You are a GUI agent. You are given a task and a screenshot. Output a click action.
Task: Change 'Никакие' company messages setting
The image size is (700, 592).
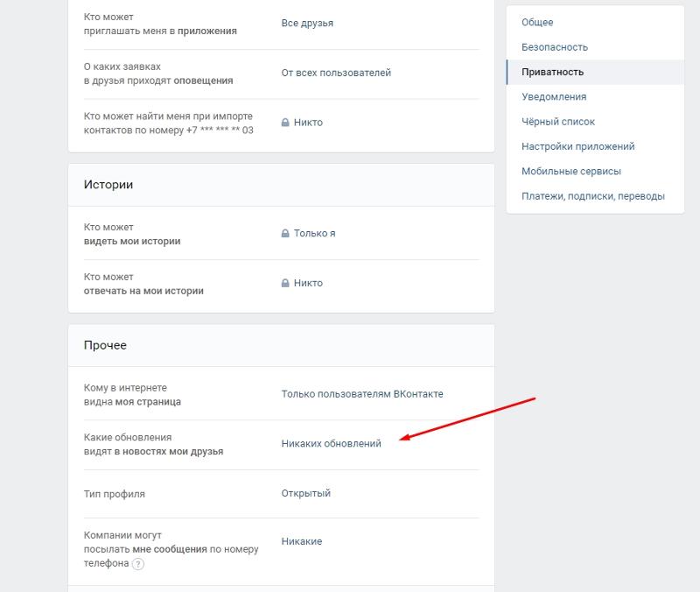tap(301, 540)
